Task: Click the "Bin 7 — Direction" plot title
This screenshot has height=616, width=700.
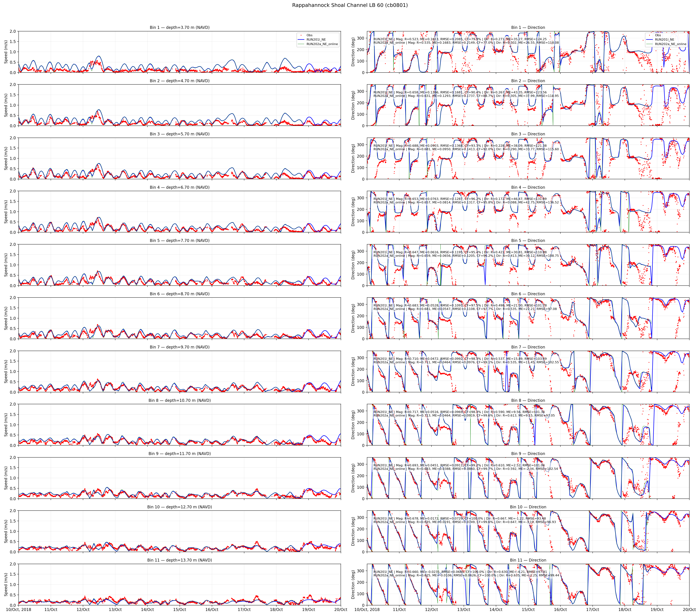Action: coord(528,347)
